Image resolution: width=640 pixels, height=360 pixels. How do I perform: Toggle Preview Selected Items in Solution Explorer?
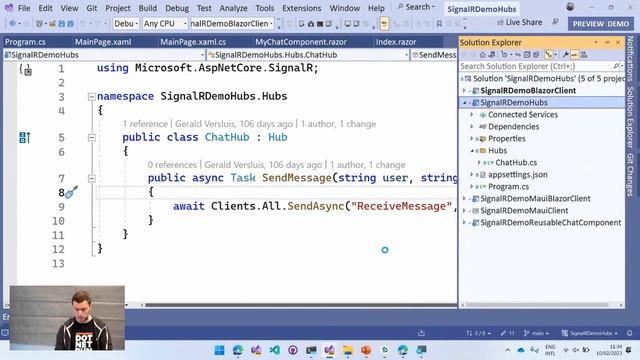(x=574, y=55)
